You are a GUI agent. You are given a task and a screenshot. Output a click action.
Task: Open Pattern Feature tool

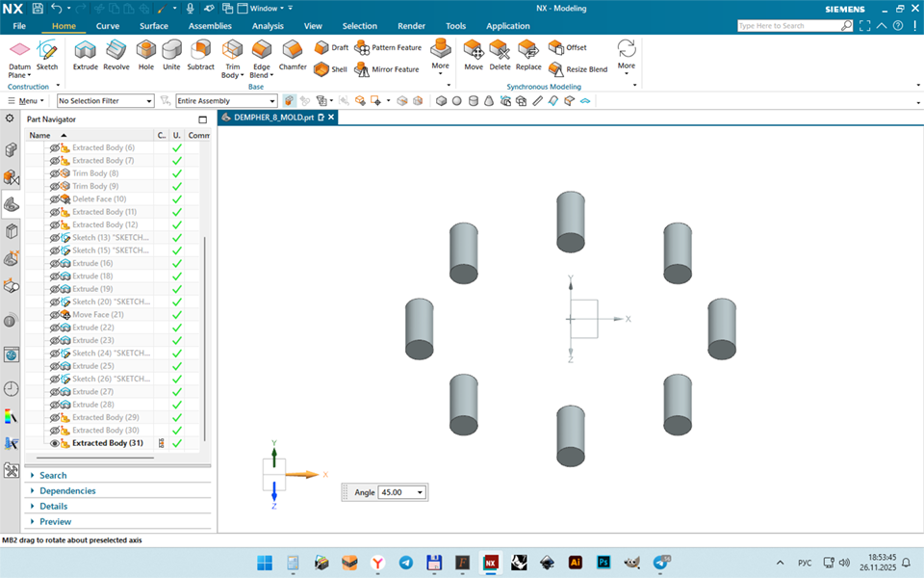click(388, 47)
